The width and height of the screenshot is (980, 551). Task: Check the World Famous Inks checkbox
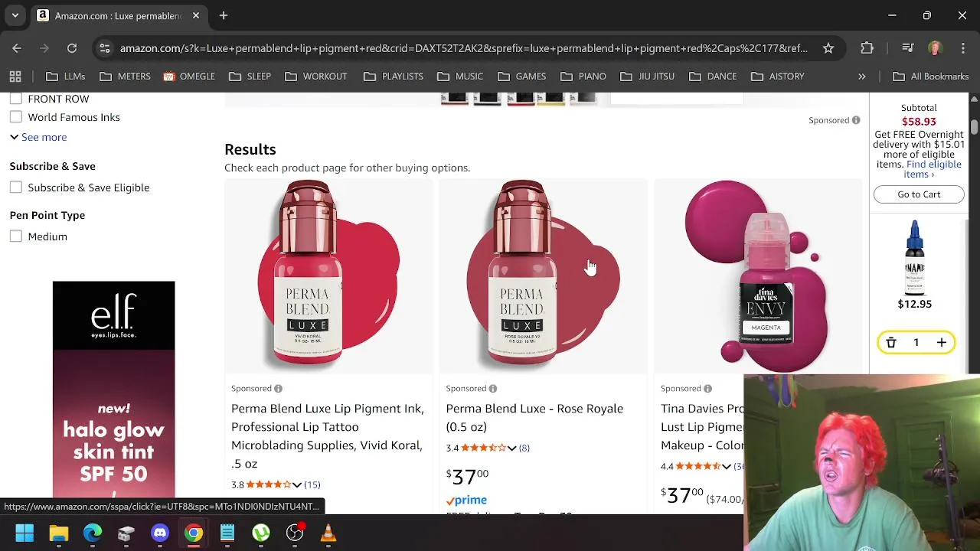16,117
